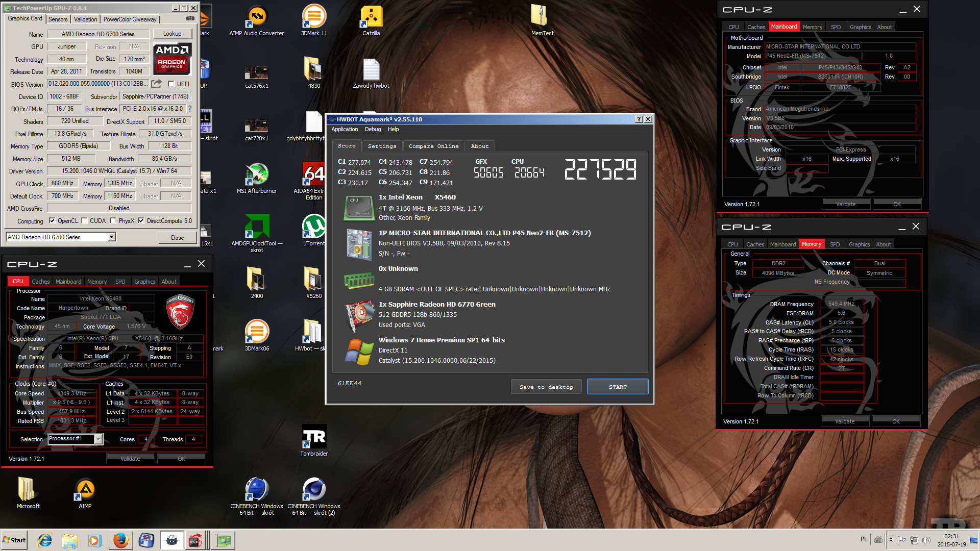980x551 pixels.
Task: Click the PL language indicator in tray
Action: pos(864,539)
